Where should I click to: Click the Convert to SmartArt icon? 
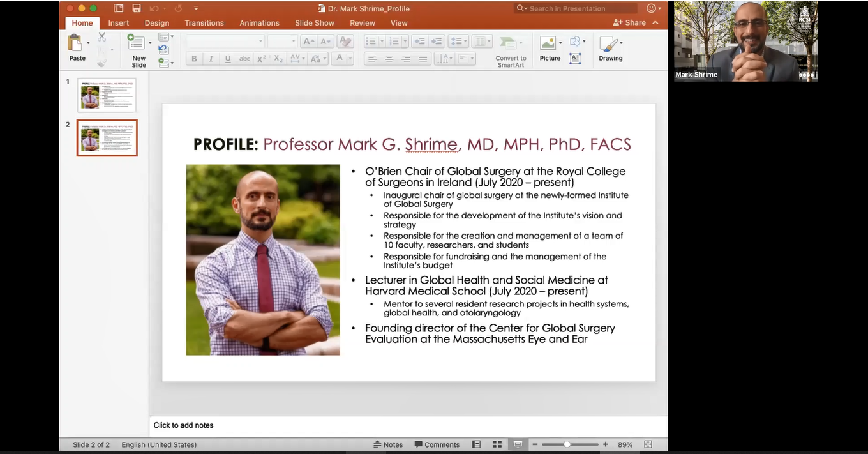coord(509,44)
